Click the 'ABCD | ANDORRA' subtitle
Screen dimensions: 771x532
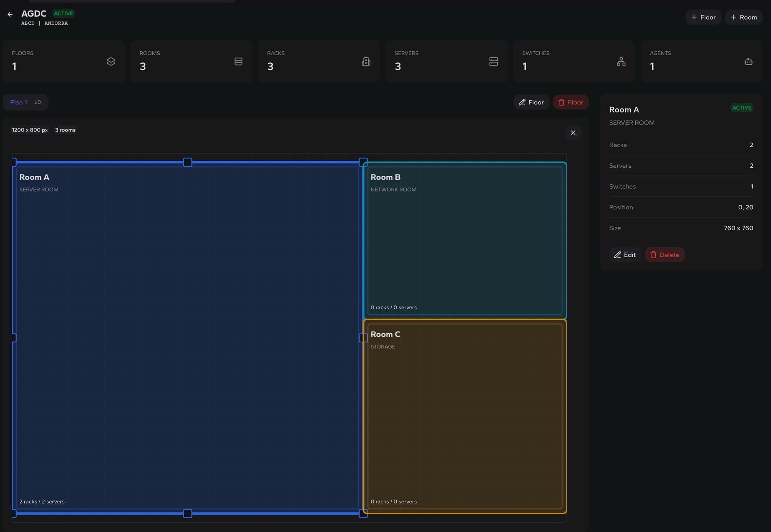tap(44, 23)
